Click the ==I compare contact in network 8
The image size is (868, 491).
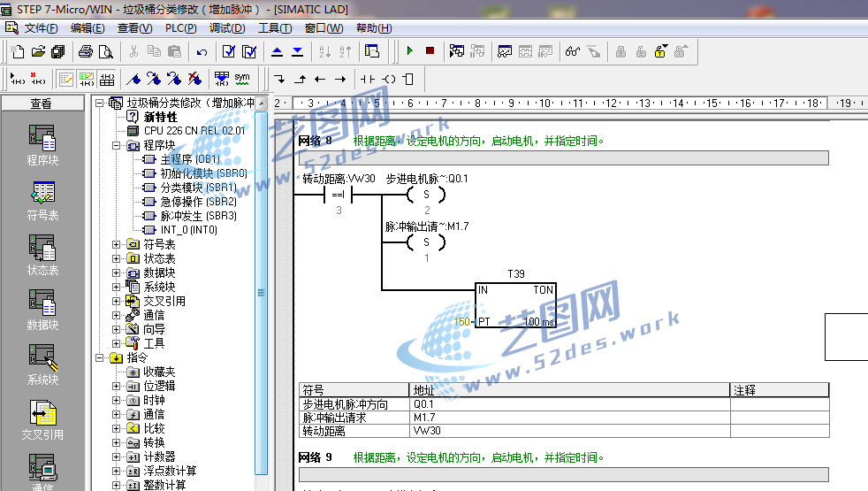[x=339, y=195]
